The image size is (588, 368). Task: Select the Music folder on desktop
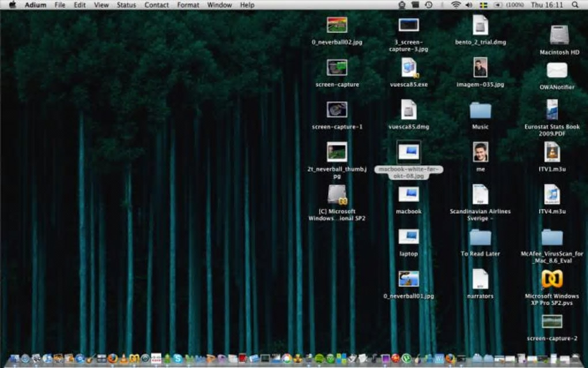(x=480, y=110)
